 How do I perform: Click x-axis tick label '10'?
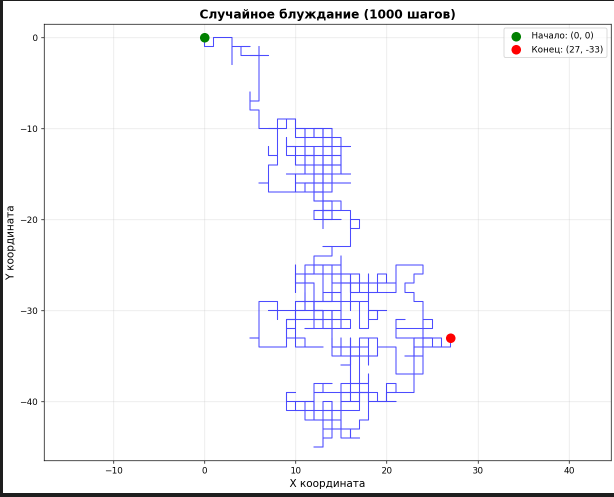click(296, 470)
